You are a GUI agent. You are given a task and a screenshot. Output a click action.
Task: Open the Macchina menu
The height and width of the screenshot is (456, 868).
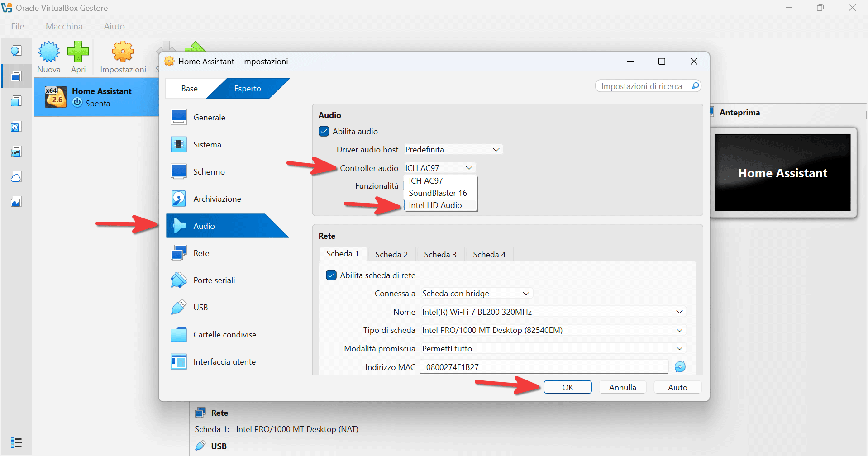pos(64,26)
